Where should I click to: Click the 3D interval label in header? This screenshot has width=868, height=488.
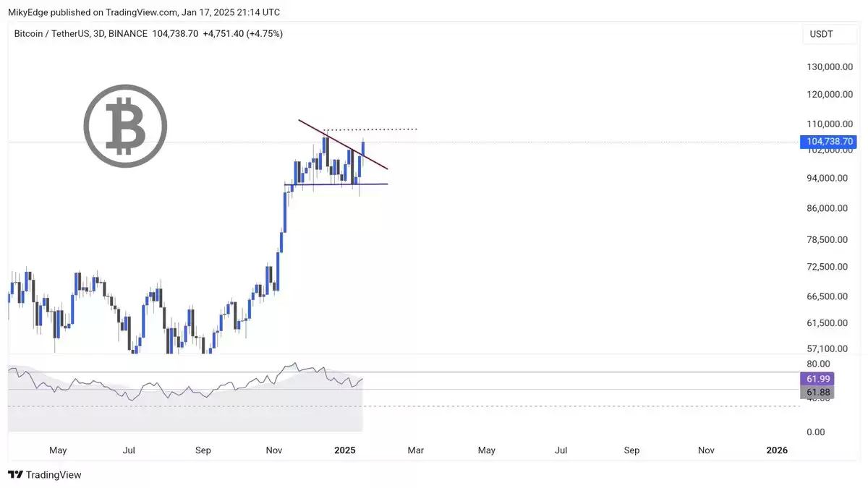click(98, 34)
